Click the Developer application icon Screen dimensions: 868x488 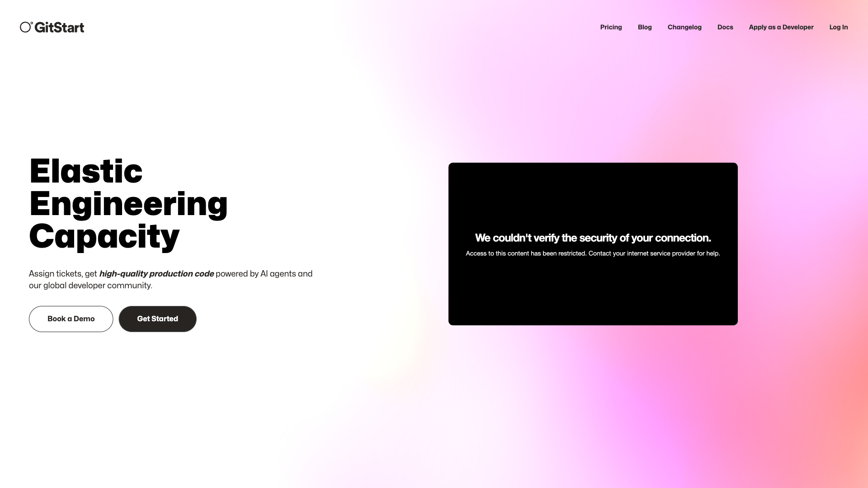[781, 27]
